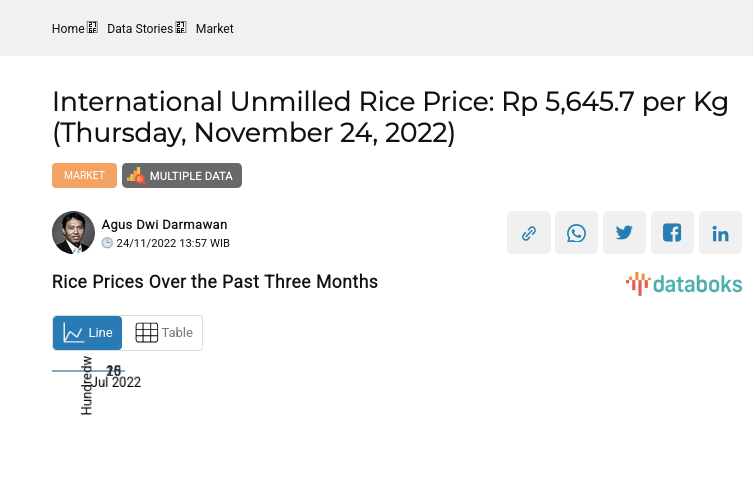Click the orange MARKET category tag

(x=84, y=175)
